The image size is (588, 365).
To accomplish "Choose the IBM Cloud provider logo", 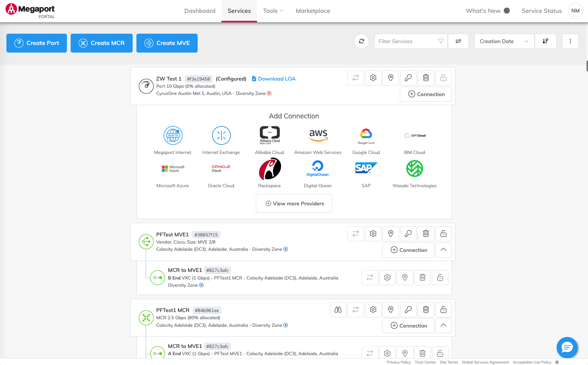I will point(415,135).
